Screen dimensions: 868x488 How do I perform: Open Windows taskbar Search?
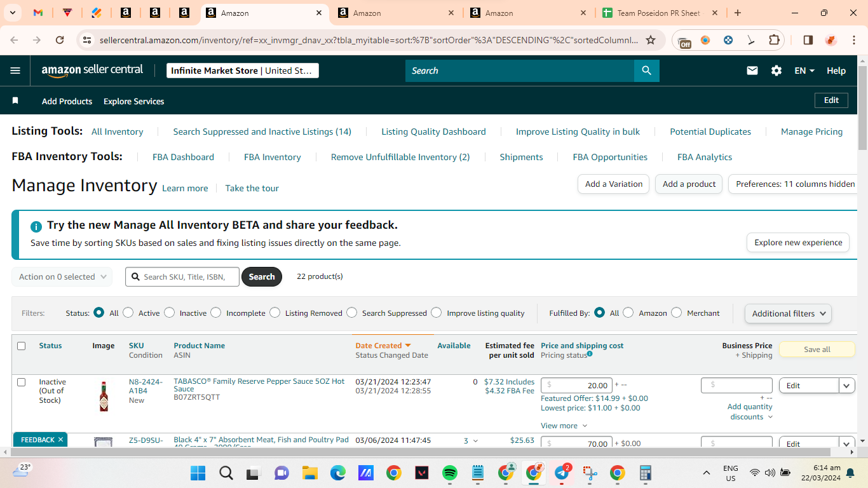pyautogui.click(x=226, y=473)
